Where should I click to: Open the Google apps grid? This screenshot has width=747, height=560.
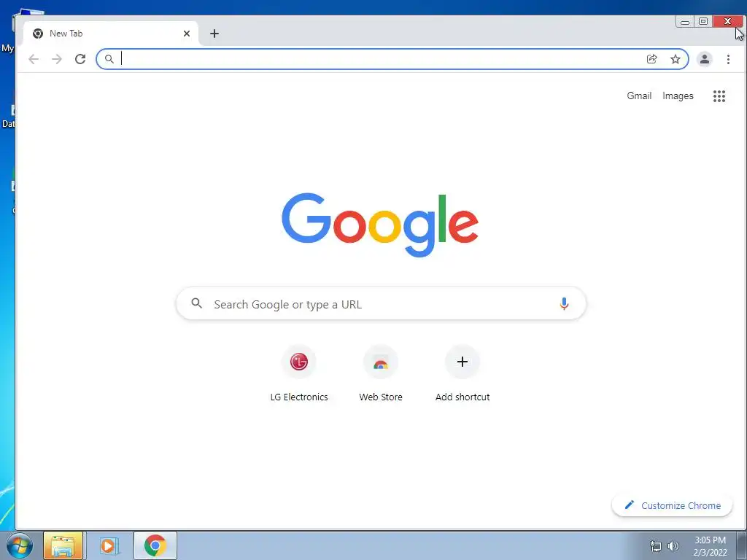tap(719, 96)
